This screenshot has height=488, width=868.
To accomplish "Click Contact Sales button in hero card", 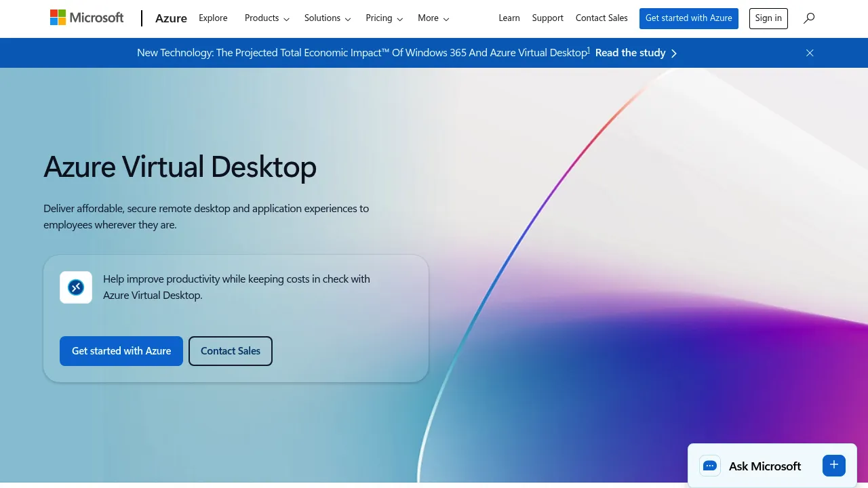I will [x=231, y=351].
